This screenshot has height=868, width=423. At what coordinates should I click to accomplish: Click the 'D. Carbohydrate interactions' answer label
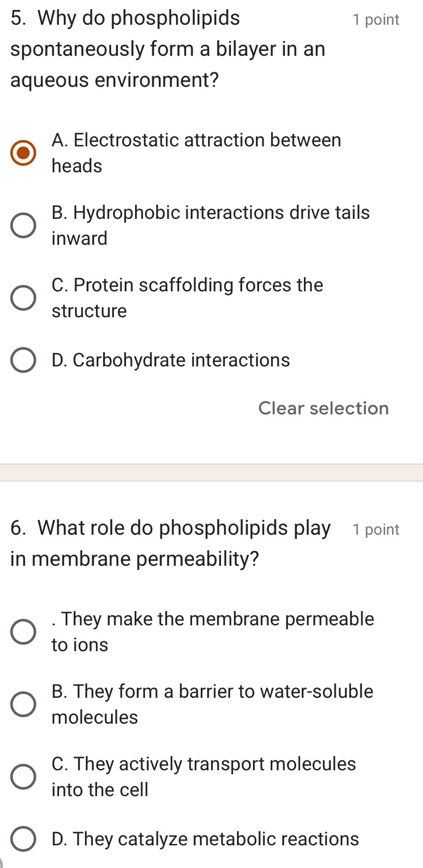tap(171, 360)
